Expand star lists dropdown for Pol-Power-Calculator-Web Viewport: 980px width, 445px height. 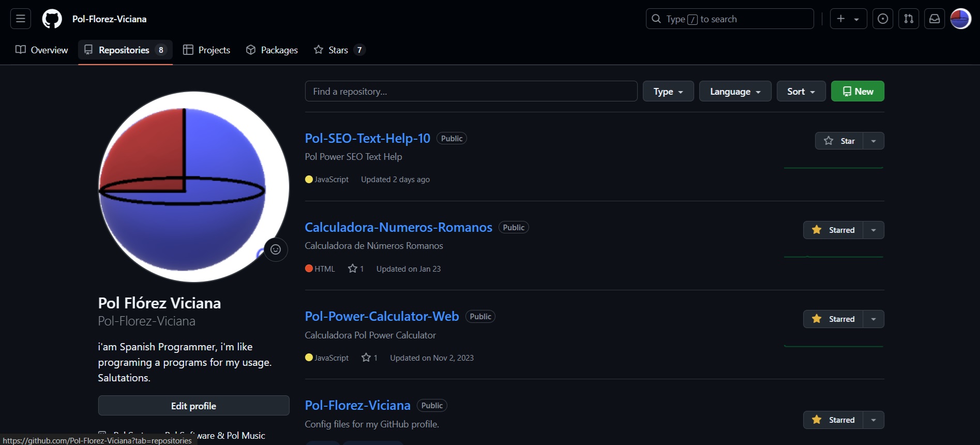(x=873, y=319)
